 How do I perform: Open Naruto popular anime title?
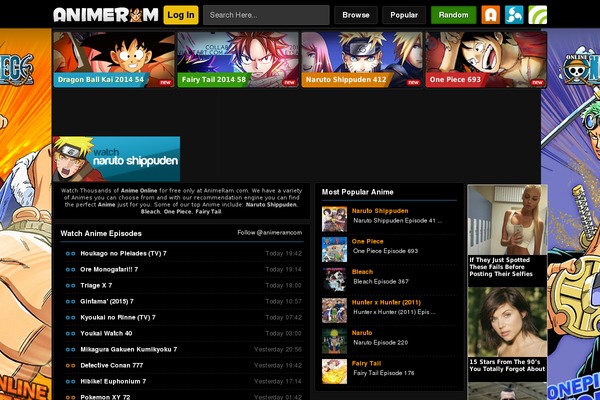tap(362, 333)
